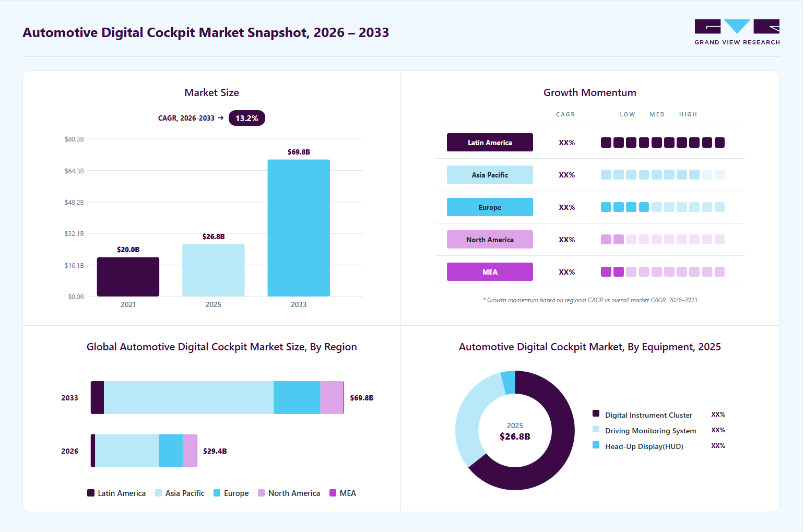Viewport: 804px width, 532px height.
Task: Select the Driving Monitoring System legend swatch
Action: [x=596, y=429]
